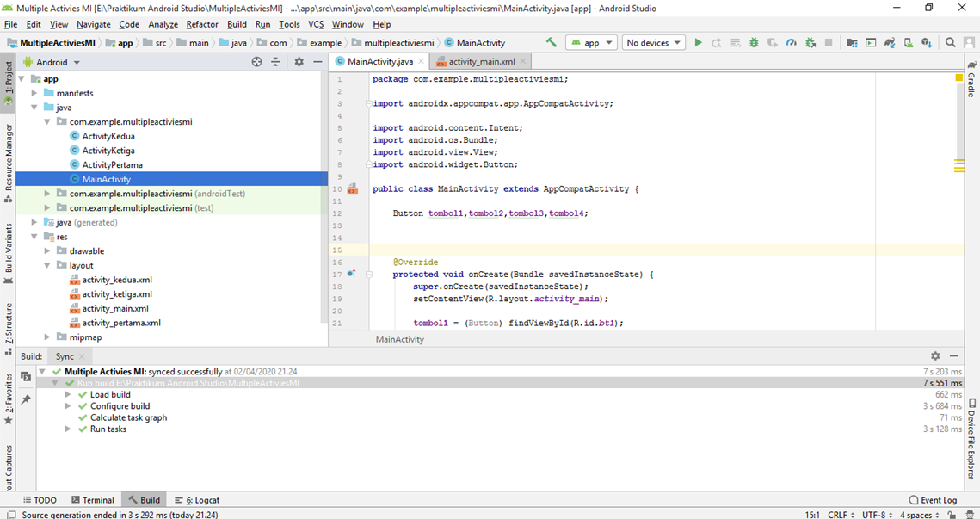Toggle the Resource Manager side panel

pos(8,163)
